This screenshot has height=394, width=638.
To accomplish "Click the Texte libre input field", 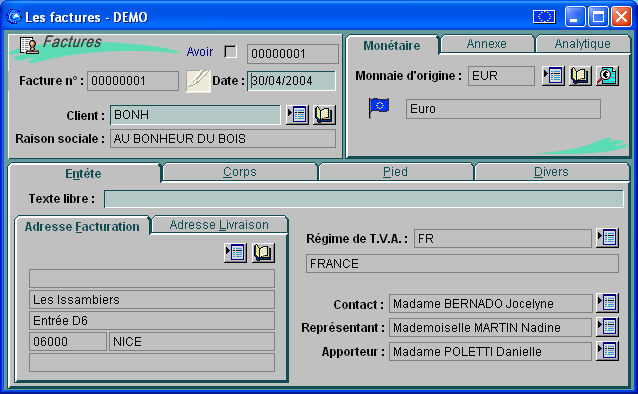I will click(x=364, y=199).
